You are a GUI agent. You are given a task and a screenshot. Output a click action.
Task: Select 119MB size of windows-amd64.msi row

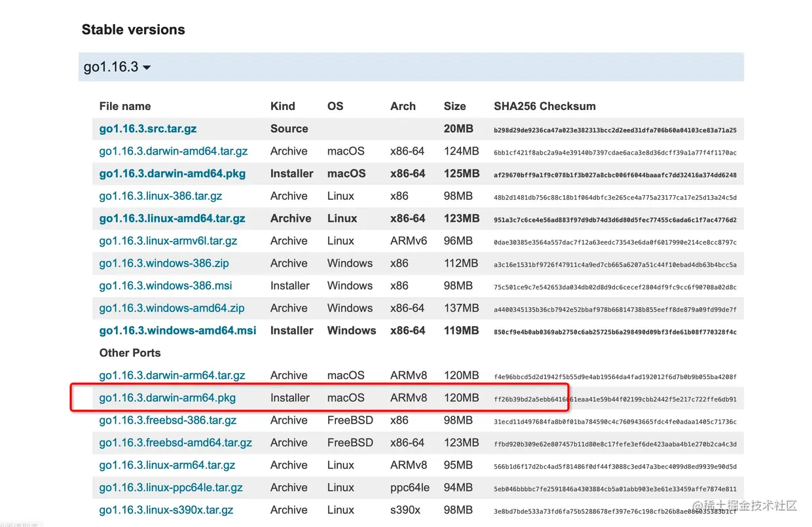pos(461,331)
